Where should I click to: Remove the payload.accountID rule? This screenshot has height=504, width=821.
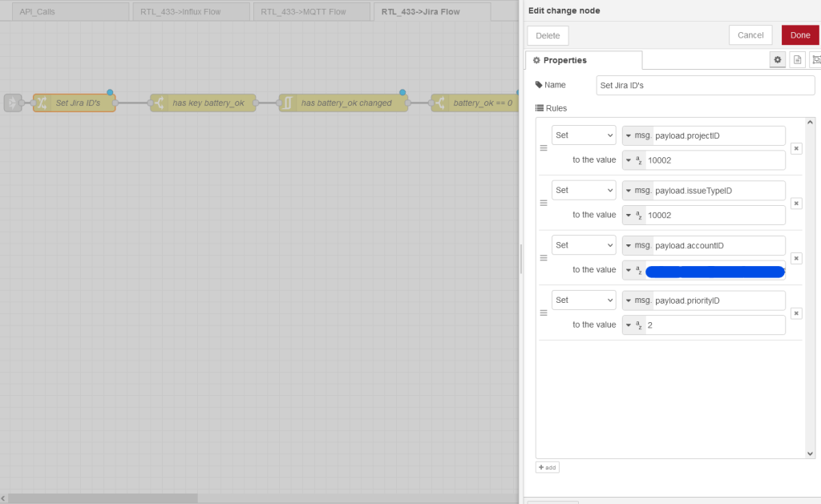tap(795, 258)
